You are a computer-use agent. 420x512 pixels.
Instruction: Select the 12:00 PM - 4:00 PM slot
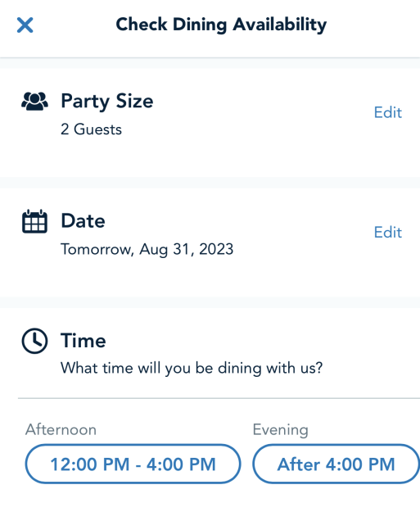point(133,464)
